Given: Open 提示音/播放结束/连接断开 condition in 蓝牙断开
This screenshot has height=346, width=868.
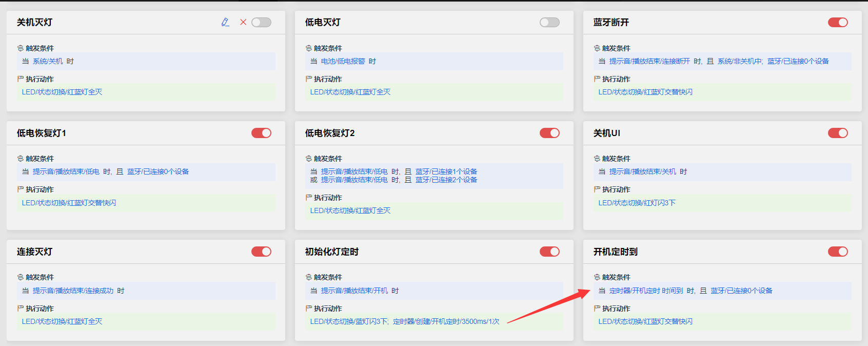Looking at the screenshot, I should click(x=650, y=61).
